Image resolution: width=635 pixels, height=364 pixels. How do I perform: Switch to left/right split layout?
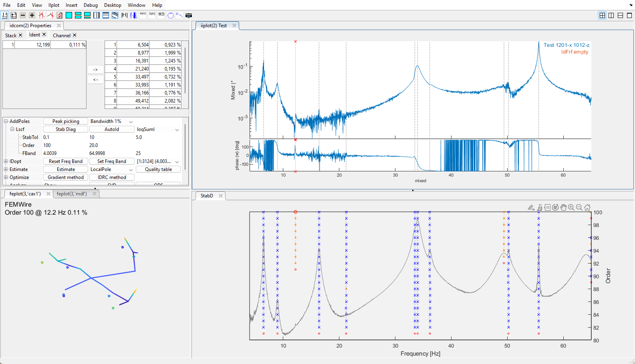(x=611, y=15)
